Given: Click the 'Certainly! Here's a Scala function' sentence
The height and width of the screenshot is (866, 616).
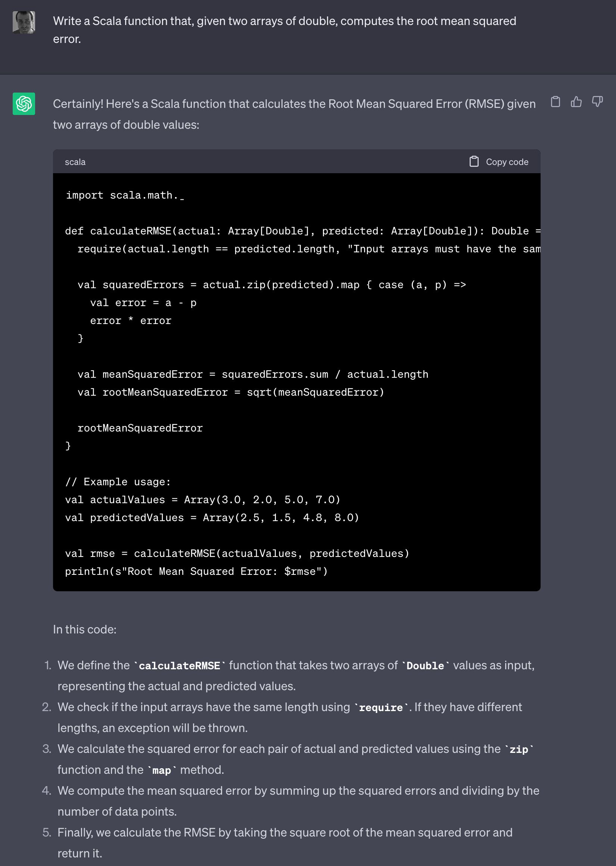Looking at the screenshot, I should click(x=294, y=114).
